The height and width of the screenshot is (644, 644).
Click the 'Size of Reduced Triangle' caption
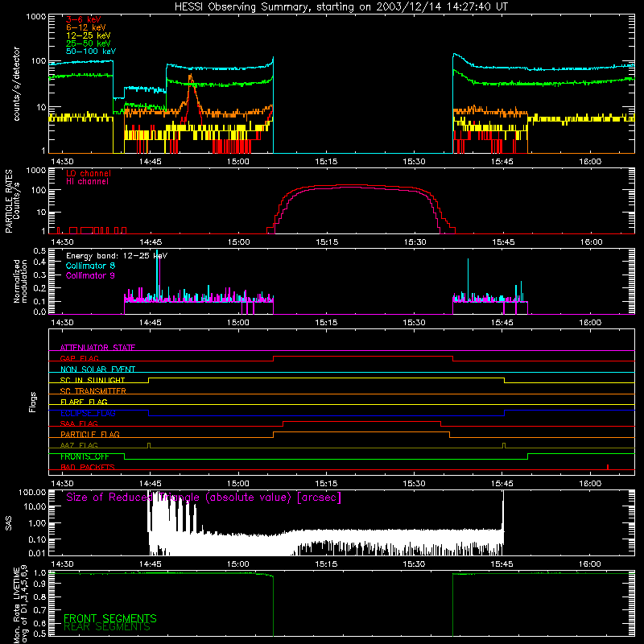coord(204,497)
